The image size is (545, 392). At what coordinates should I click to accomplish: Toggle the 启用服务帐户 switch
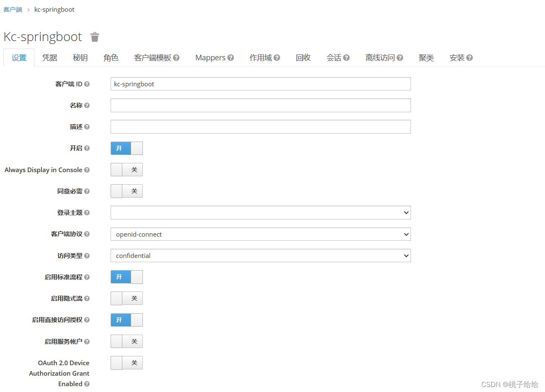tap(127, 341)
